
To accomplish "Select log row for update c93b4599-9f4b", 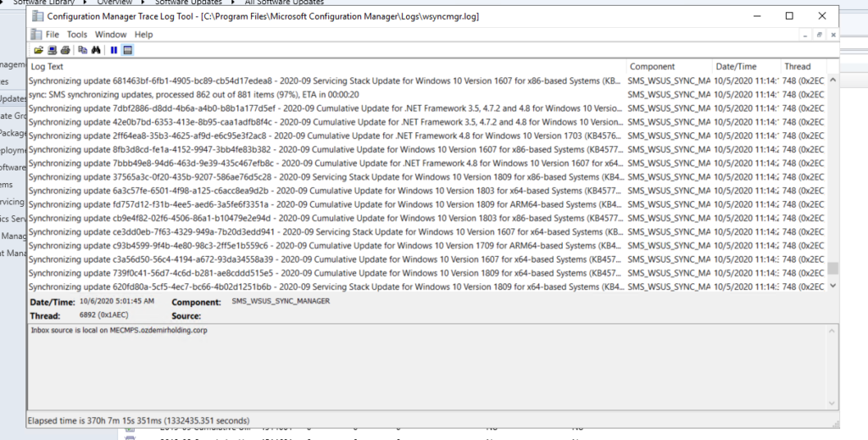I will pyautogui.click(x=427, y=246).
